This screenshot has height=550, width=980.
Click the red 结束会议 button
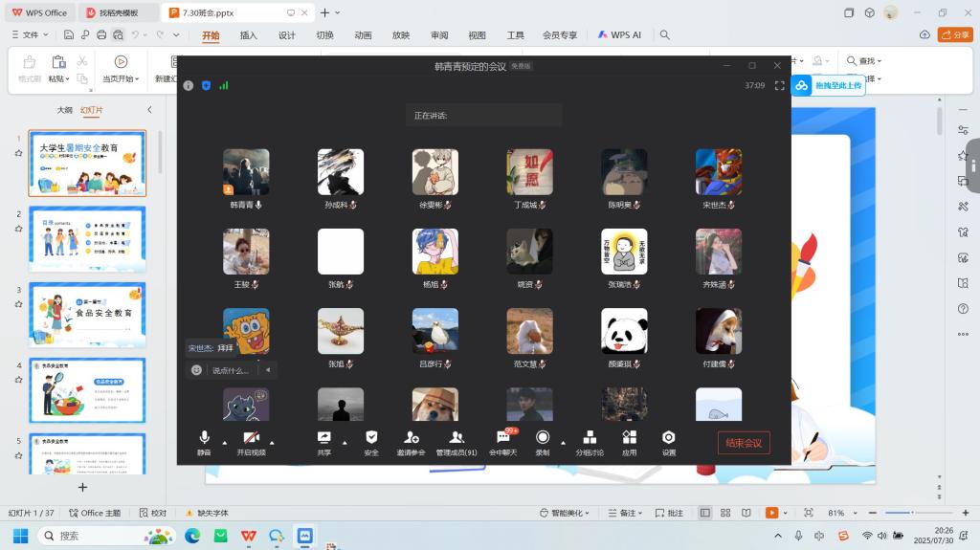click(x=744, y=443)
